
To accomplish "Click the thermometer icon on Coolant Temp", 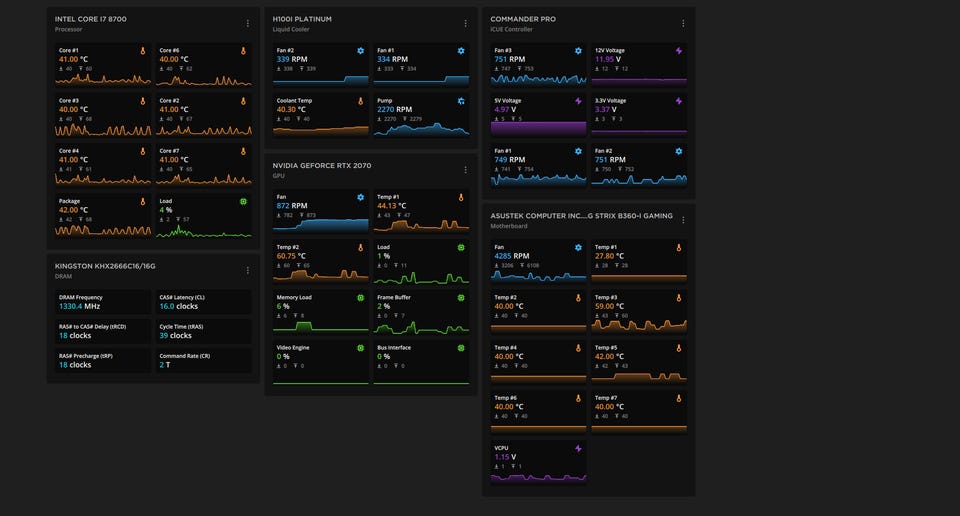I will tap(361, 101).
